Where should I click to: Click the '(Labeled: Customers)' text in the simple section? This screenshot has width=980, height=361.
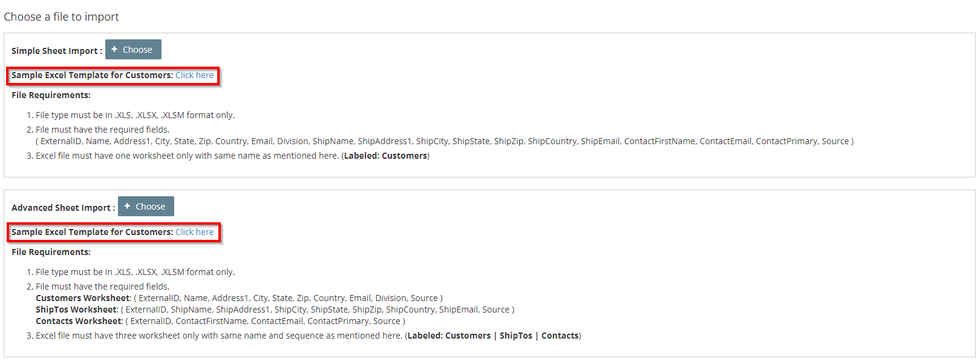click(385, 156)
